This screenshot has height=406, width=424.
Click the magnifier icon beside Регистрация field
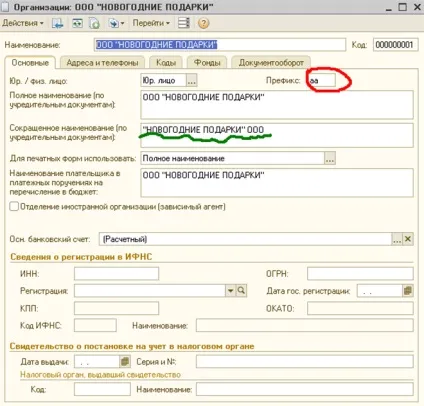(241, 291)
